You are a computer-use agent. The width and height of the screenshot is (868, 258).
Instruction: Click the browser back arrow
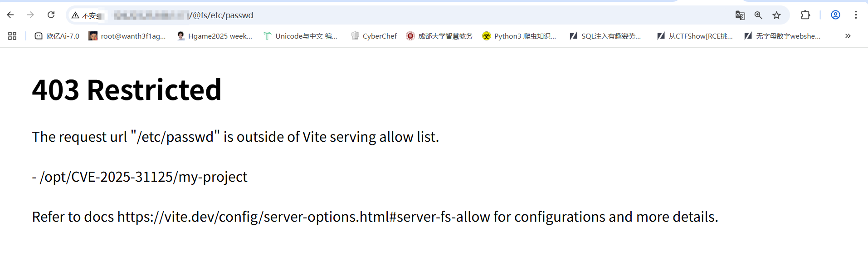tap(10, 15)
